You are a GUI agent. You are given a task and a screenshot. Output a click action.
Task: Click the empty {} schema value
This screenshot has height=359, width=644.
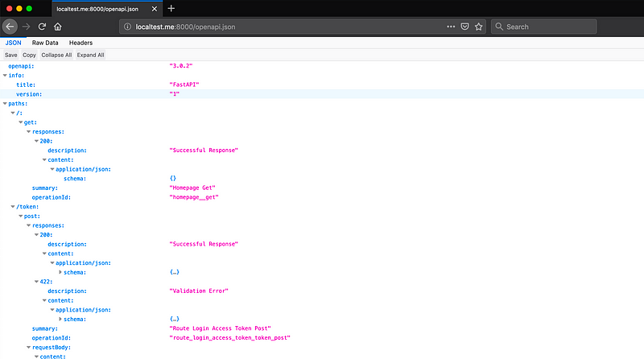click(173, 178)
